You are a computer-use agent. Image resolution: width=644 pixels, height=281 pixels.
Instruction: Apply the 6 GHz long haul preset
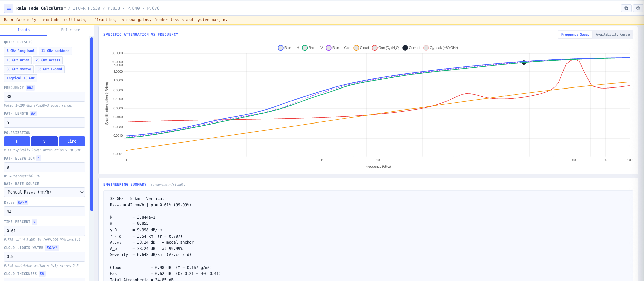click(21, 51)
